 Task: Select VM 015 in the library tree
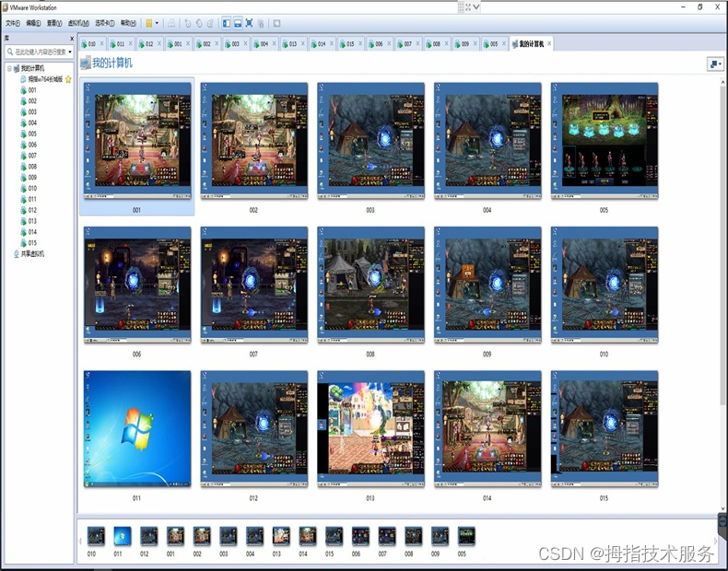coord(32,243)
